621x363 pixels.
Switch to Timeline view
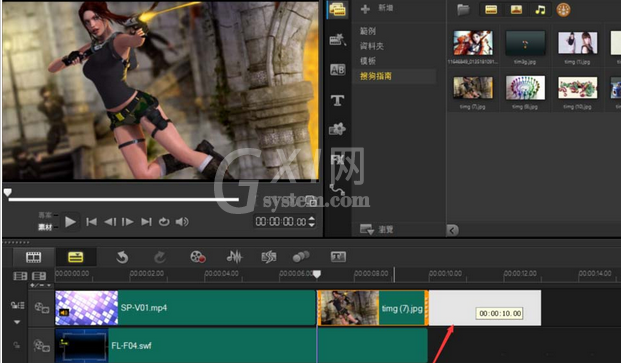76,257
